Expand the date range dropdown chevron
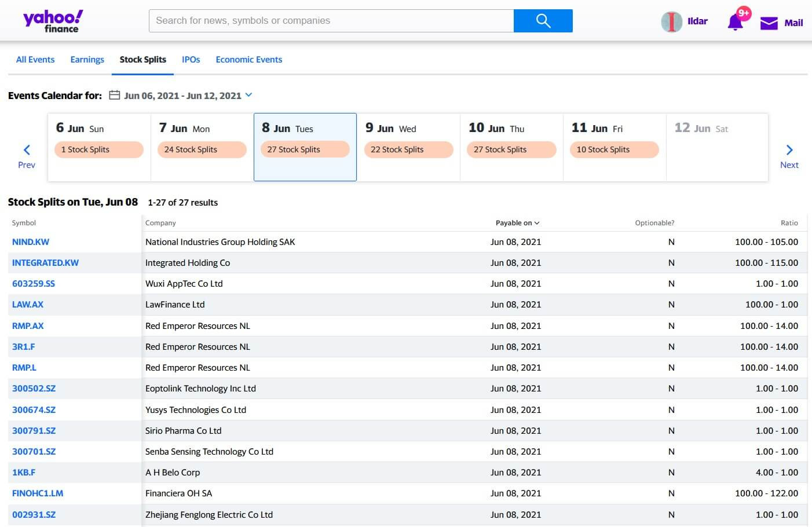 tap(249, 95)
